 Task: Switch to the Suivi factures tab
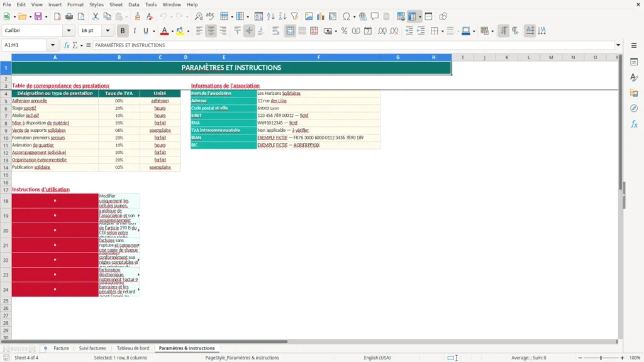coord(92,348)
